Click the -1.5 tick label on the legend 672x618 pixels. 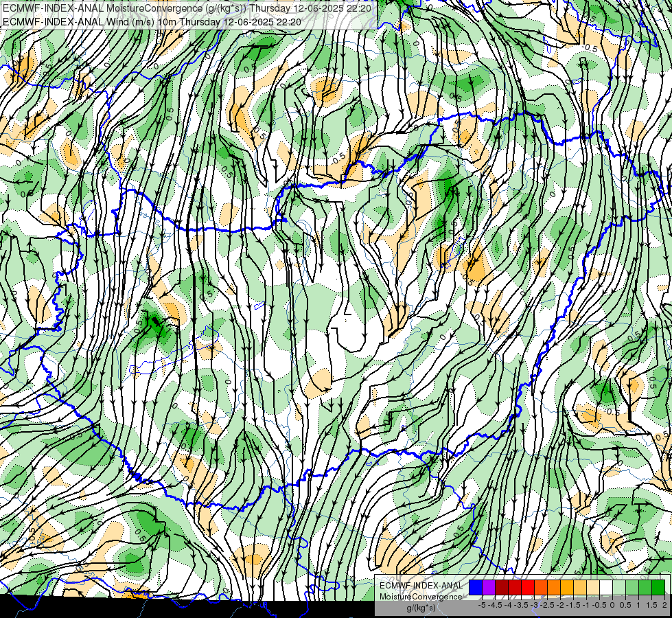[x=573, y=605]
